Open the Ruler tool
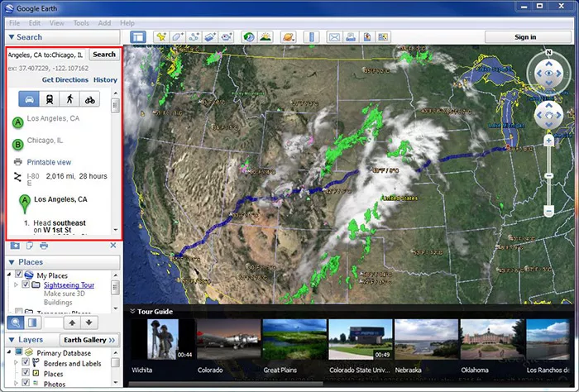 coord(311,37)
